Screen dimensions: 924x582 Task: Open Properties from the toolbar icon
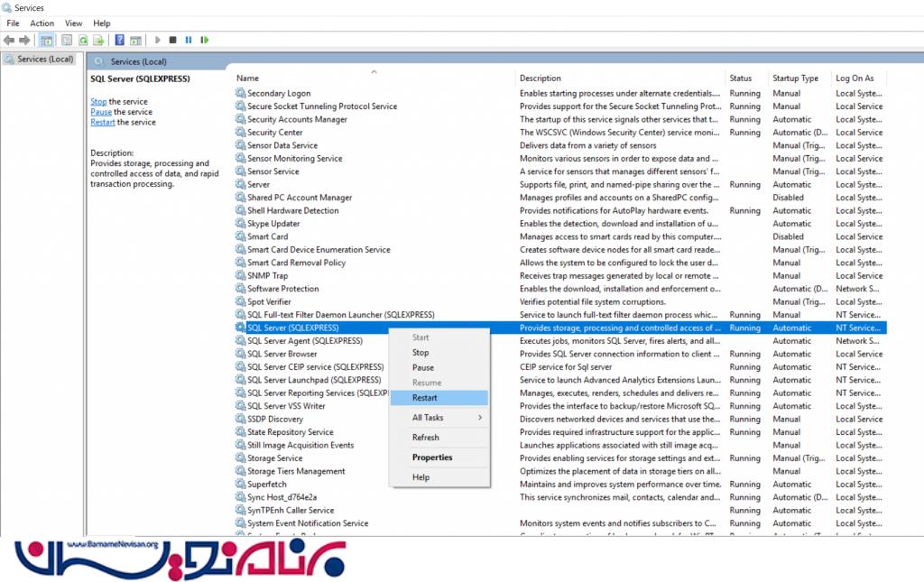[67, 40]
